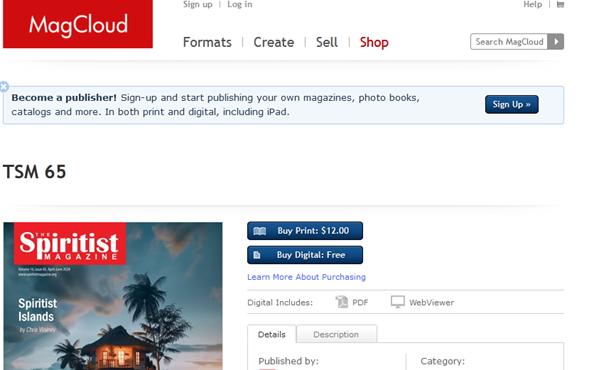The image size is (616, 370).
Task: Switch to the Description tab
Action: (336, 334)
